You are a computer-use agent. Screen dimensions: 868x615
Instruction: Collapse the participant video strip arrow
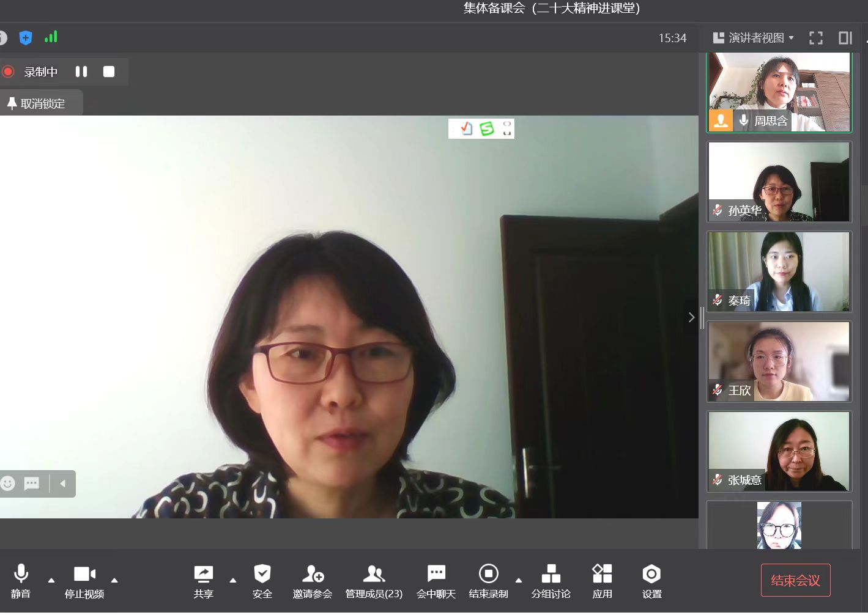pyautogui.click(x=691, y=317)
